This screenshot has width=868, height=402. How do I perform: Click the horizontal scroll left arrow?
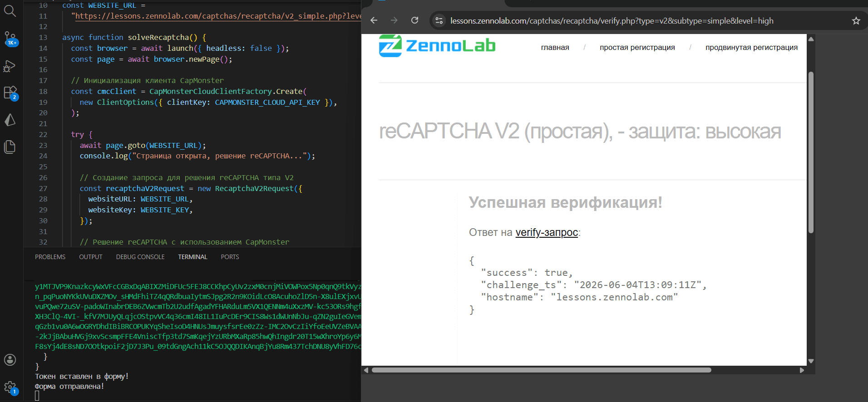[x=366, y=370]
